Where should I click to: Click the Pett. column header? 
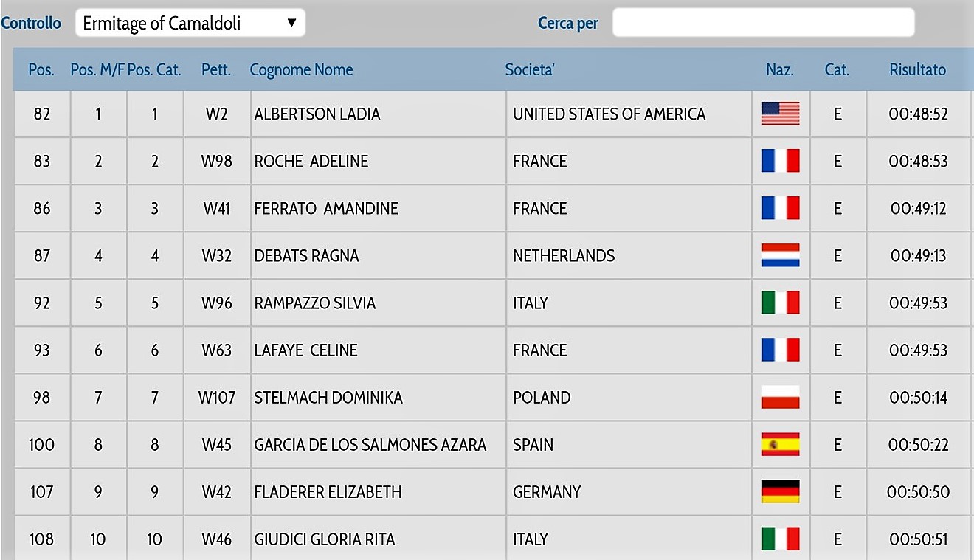pos(216,70)
